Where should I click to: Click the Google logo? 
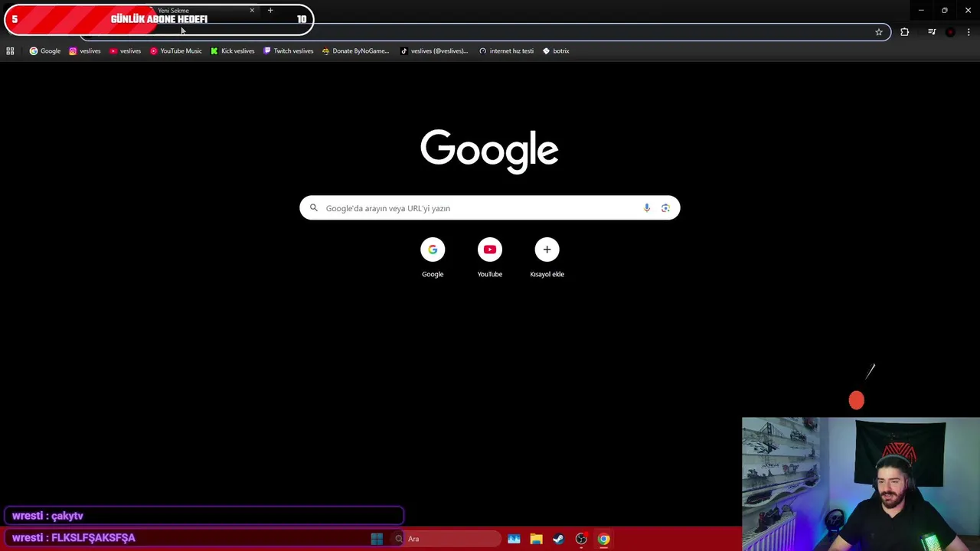489,151
